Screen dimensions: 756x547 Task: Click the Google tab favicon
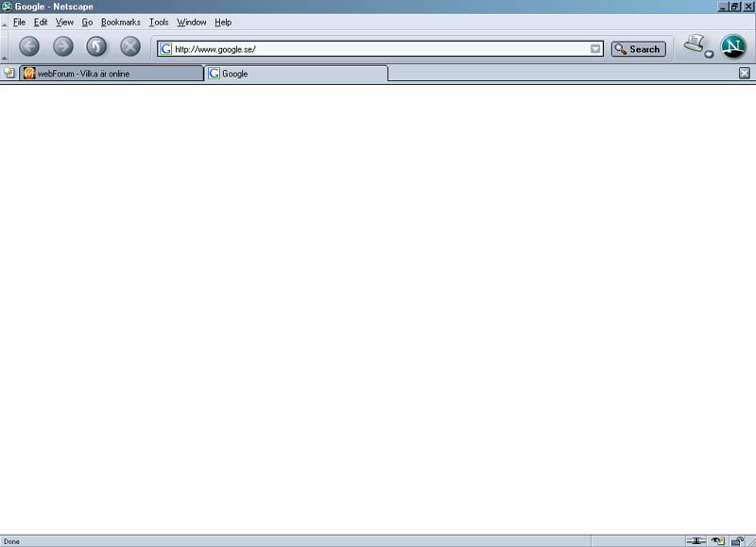[x=215, y=74]
